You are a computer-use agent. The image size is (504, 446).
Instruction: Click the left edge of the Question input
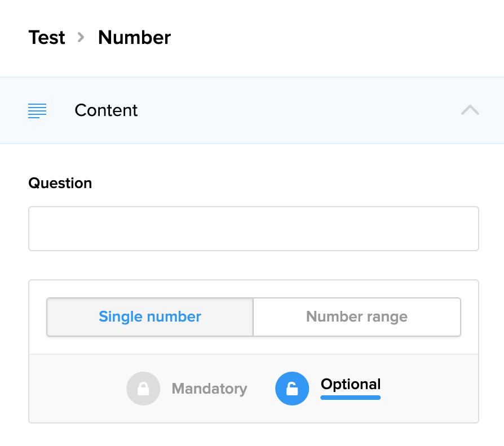click(36, 229)
